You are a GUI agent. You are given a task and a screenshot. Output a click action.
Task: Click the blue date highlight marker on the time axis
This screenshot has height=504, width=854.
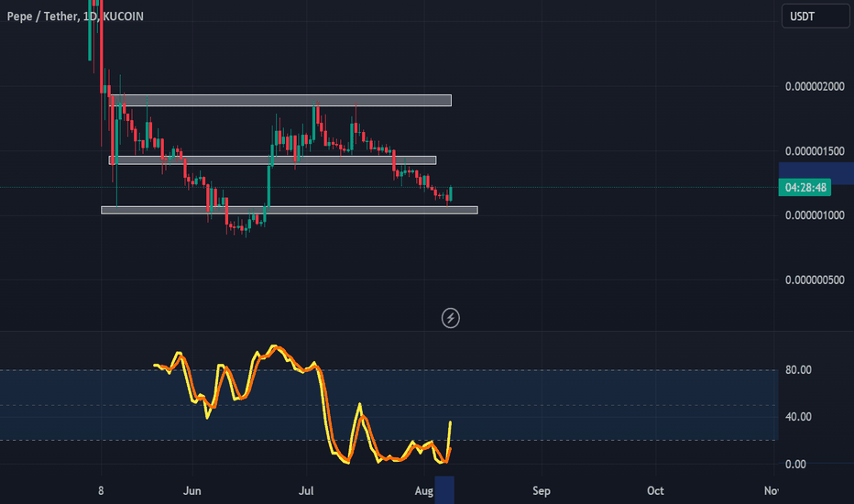[x=444, y=490]
